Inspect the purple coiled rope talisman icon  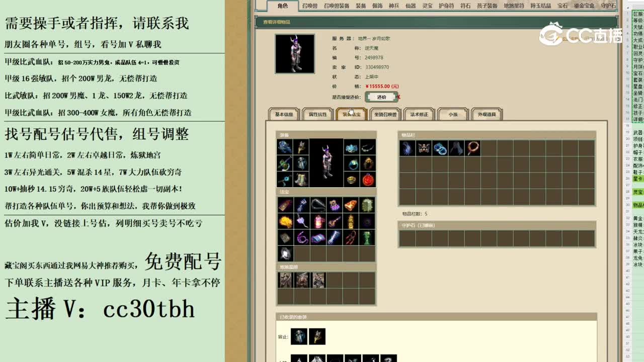(302, 237)
